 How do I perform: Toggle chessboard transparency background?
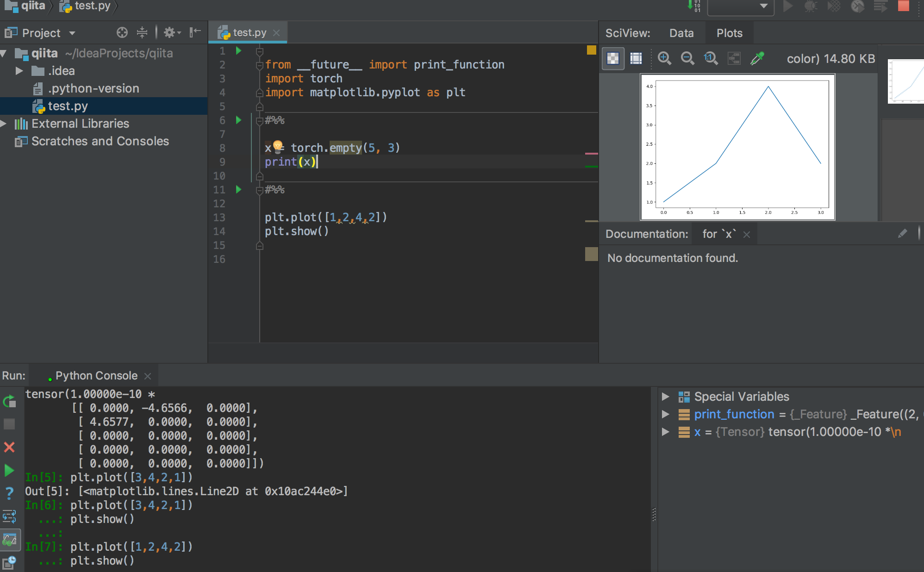pos(612,58)
